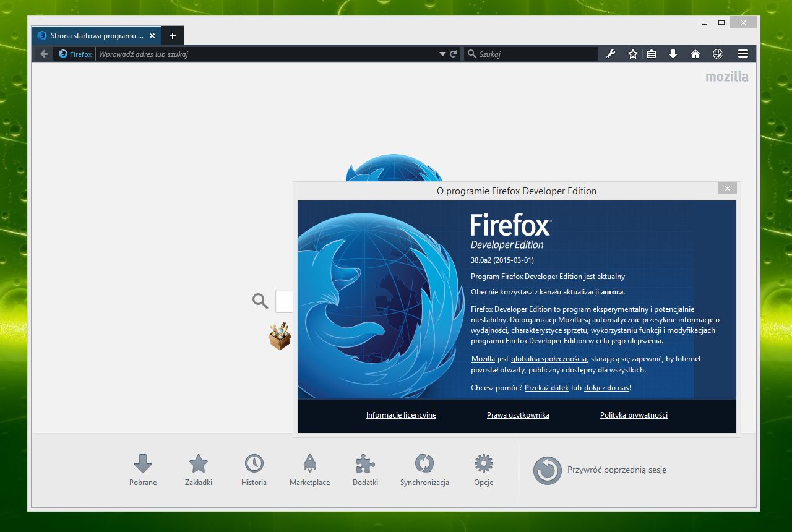Maximize the Firefox browser window
The image size is (792, 532).
(721, 23)
